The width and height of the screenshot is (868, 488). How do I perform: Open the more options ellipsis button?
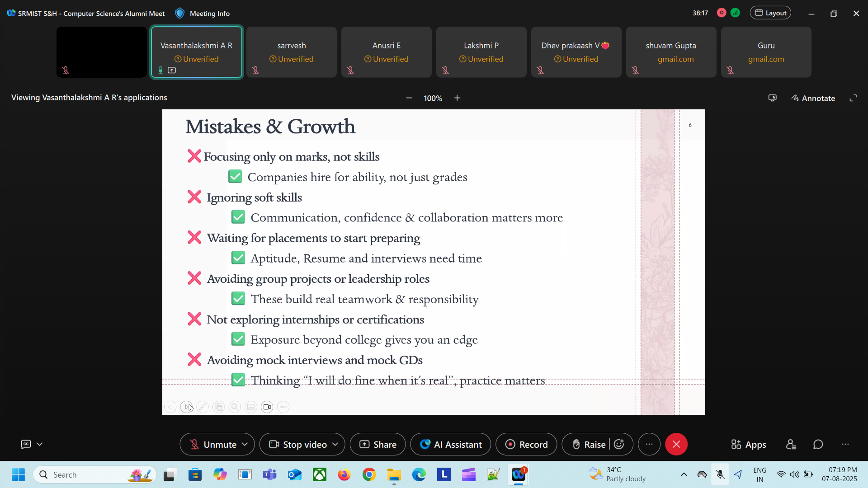[x=649, y=445]
